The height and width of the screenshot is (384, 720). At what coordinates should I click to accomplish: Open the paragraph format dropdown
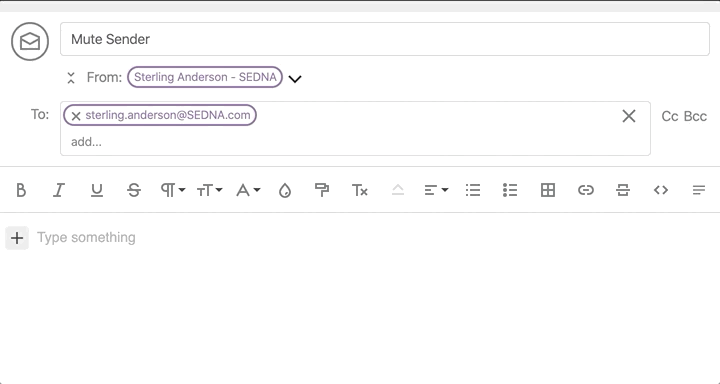173,190
